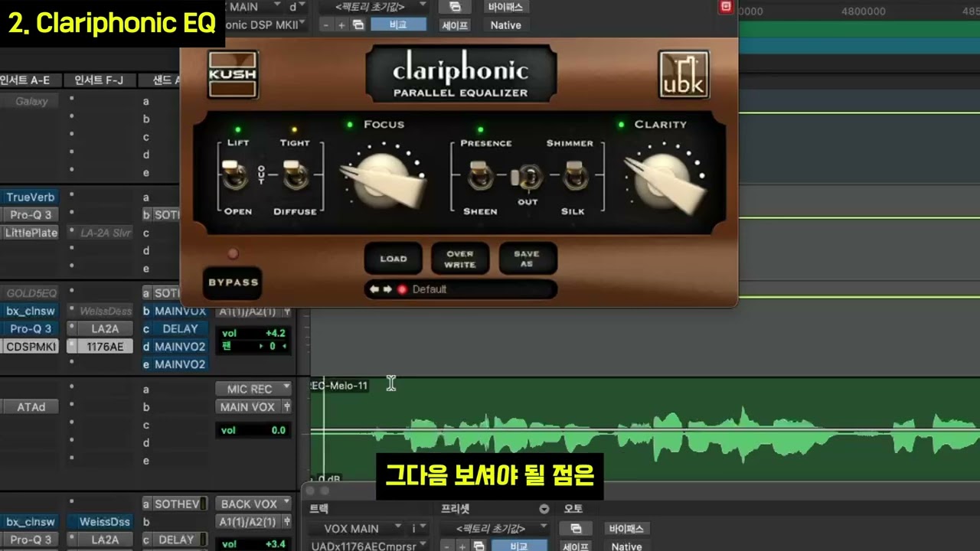Click minus preset button in bottom plugin window
Screen dimensions: 980x551
[x=447, y=546]
